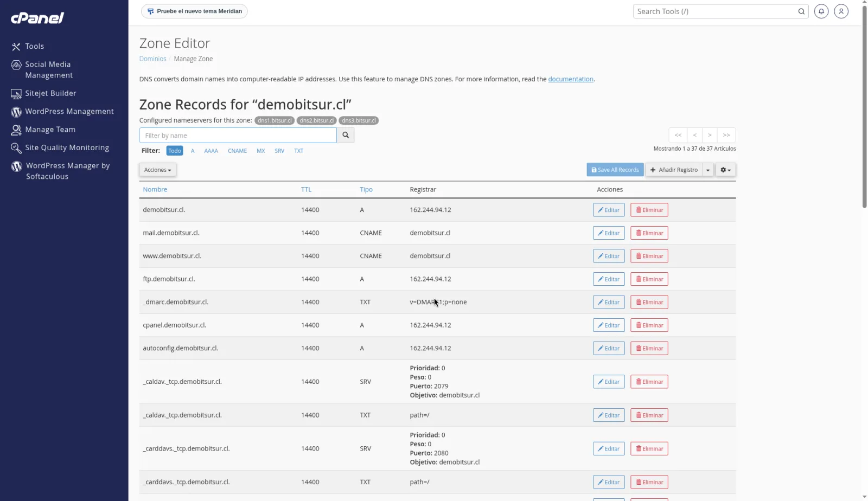868x501 pixels.
Task: Expand the Añadir Registro dropdown arrow
Action: click(x=708, y=170)
